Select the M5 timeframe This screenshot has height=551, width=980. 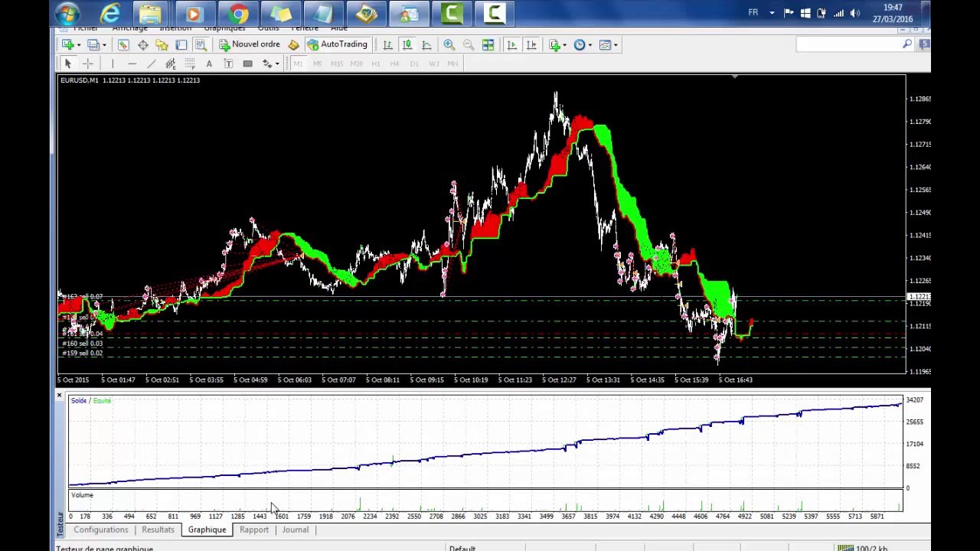(x=317, y=64)
